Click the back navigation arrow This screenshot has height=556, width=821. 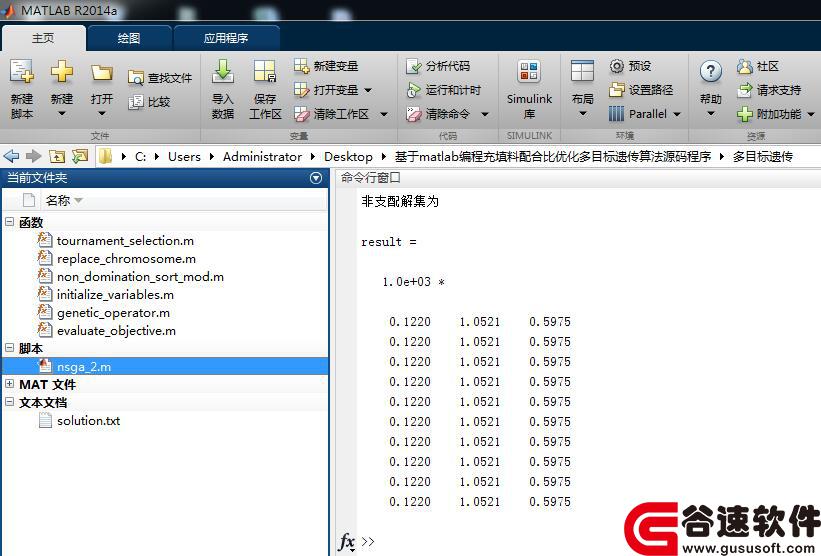pos(11,156)
